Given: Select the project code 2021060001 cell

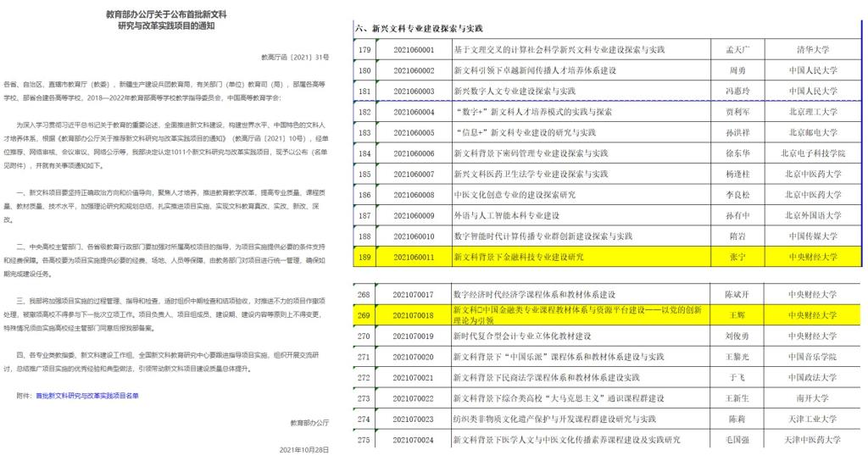Looking at the screenshot, I should [414, 51].
